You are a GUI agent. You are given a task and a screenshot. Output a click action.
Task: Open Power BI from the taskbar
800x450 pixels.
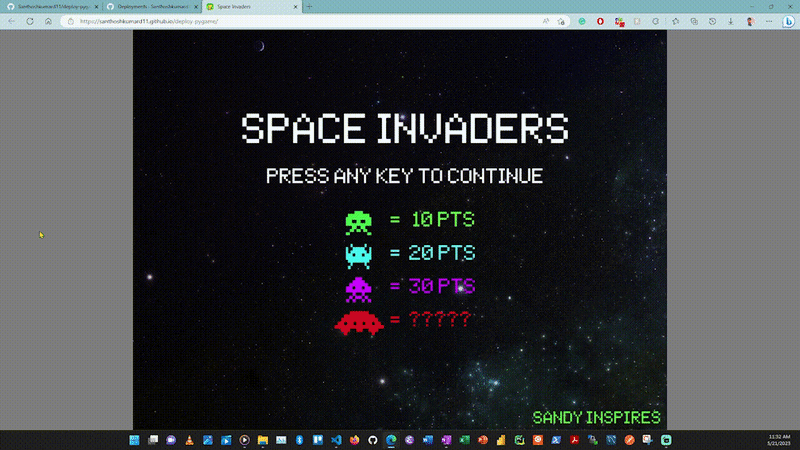click(502, 440)
